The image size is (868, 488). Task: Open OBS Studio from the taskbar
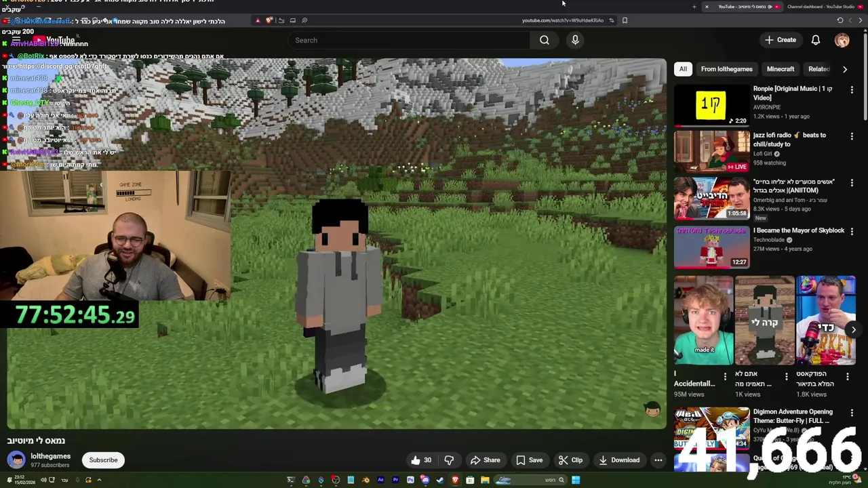coord(336,480)
